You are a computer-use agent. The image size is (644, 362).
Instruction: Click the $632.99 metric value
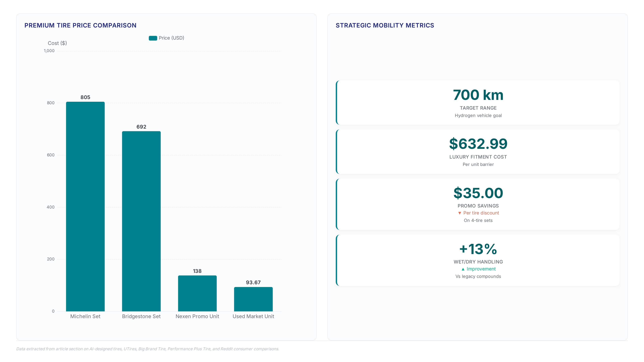click(478, 144)
